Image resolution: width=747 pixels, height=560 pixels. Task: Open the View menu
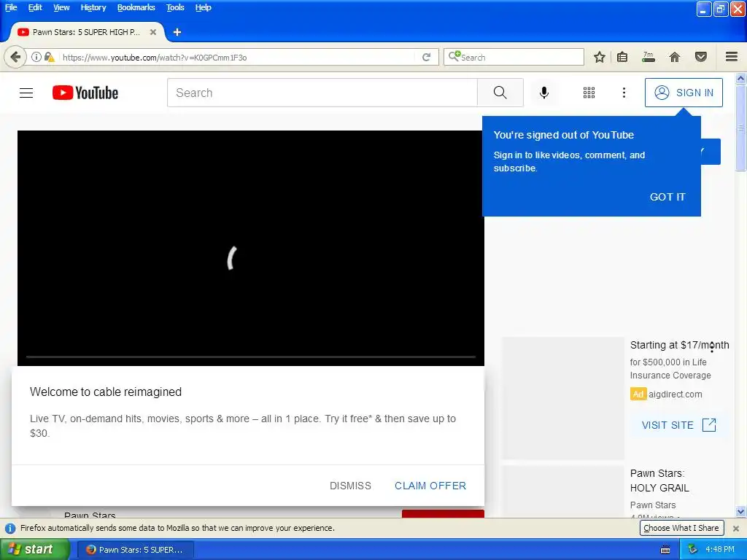click(61, 7)
